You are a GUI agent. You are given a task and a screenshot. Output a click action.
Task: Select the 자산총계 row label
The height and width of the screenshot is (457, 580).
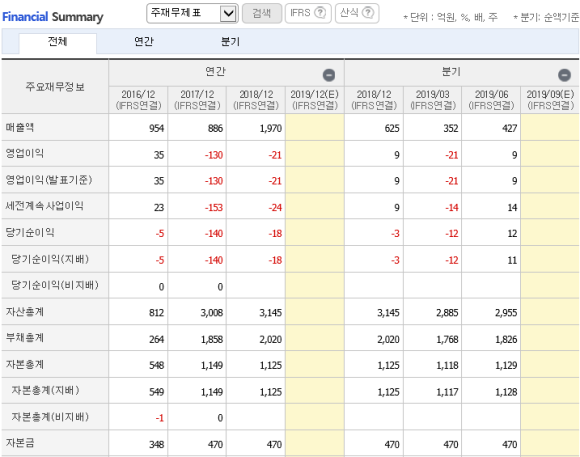click(24, 312)
